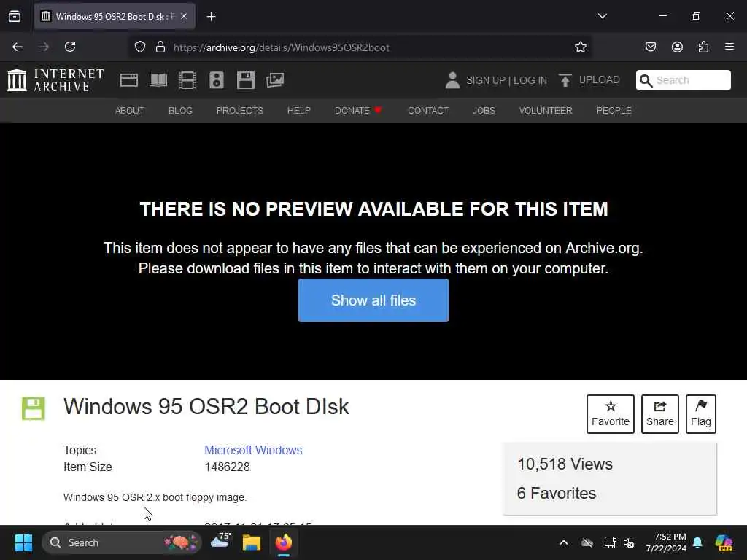747x560 pixels.
Task: Click the user avatar icon
Action: pos(452,80)
